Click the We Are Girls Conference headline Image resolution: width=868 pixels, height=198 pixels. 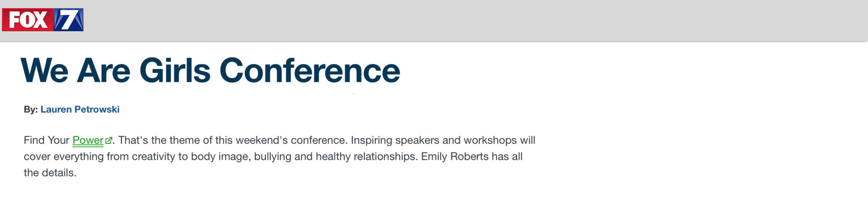coord(210,70)
